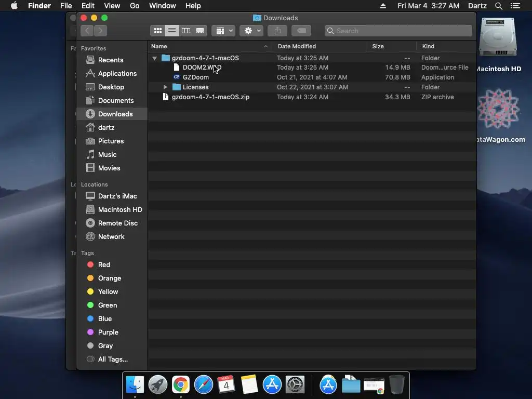Select the DOOM2.WAD file icon

pos(177,67)
